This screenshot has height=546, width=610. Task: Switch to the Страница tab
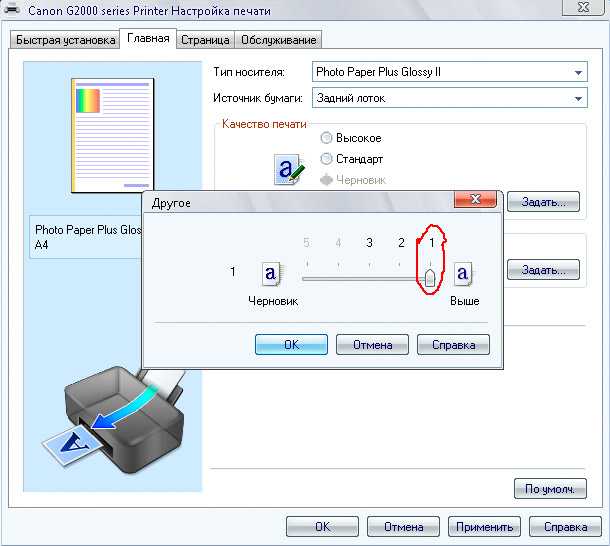point(205,40)
